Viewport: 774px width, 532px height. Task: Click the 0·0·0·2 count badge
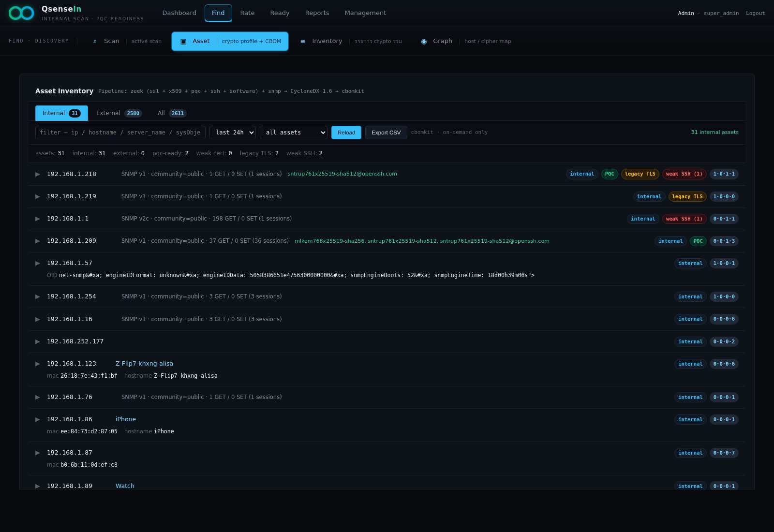tap(724, 341)
